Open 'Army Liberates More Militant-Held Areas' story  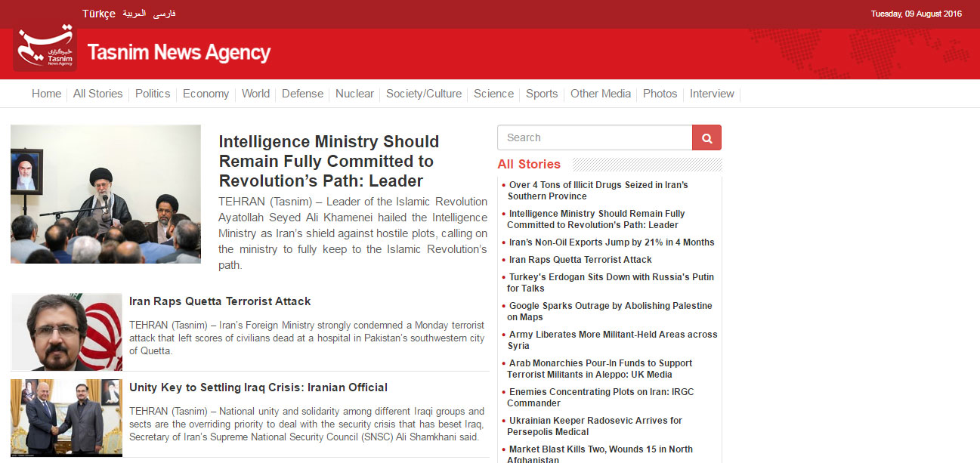coord(613,340)
